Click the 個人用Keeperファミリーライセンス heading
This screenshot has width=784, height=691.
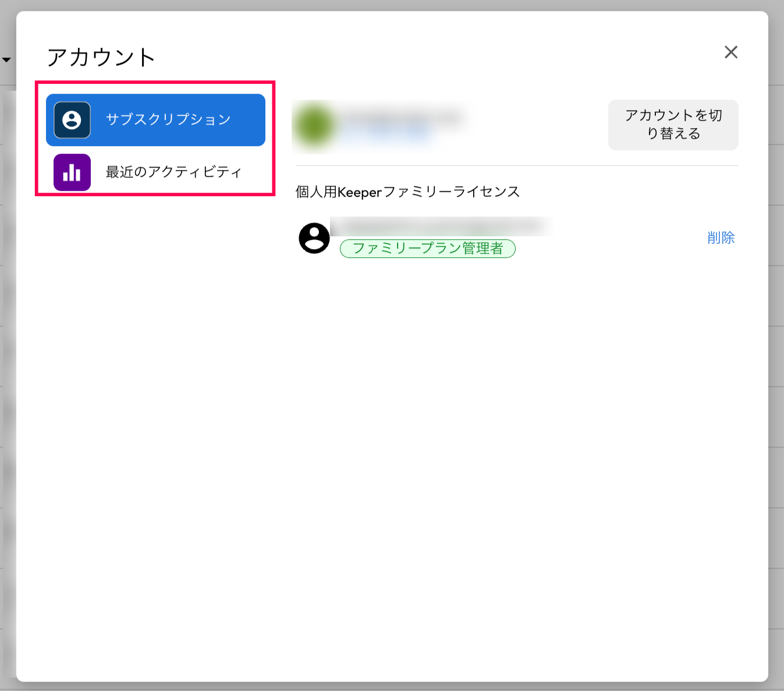[x=407, y=192]
